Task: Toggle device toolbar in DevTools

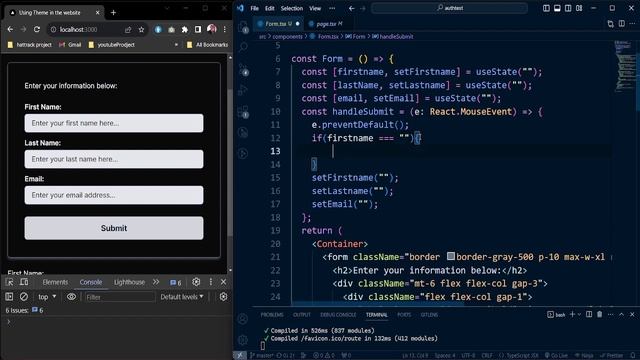Action: [24, 282]
